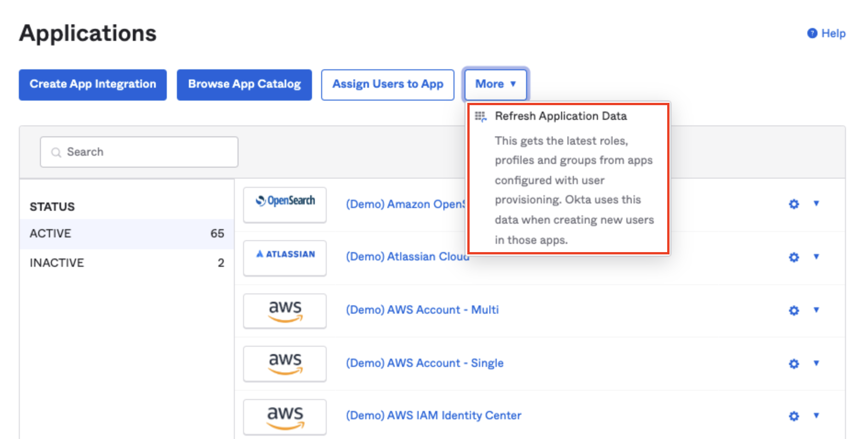This screenshot has width=868, height=439.
Task: Click the magnifier icon in Search box
Action: [56, 152]
